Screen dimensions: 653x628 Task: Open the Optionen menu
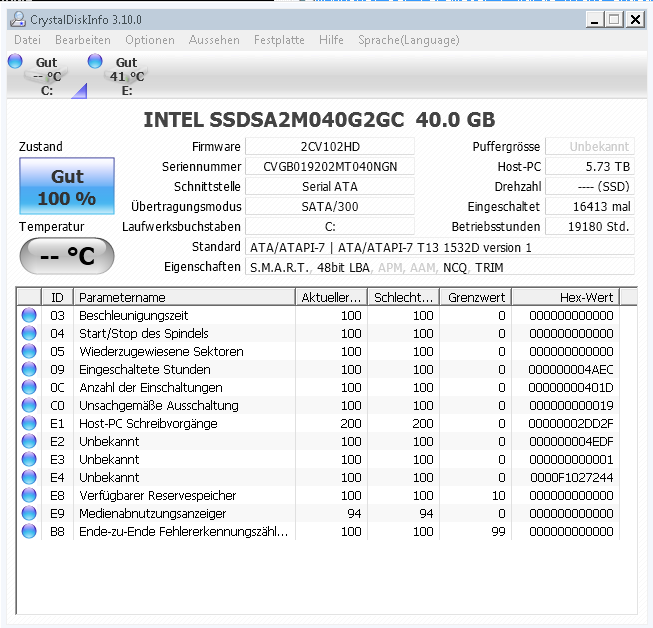[x=150, y=40]
